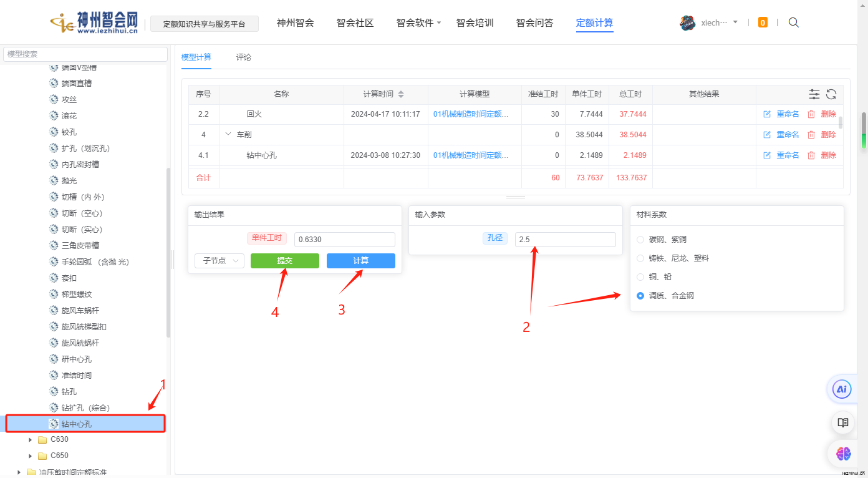Expand the C630 folder in tree

click(x=30, y=440)
